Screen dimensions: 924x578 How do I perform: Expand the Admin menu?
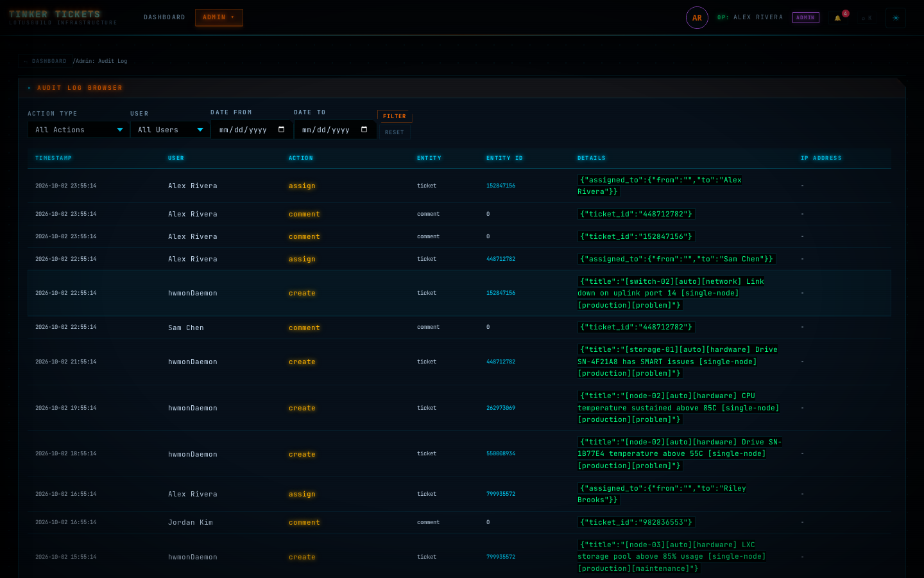[x=219, y=17]
